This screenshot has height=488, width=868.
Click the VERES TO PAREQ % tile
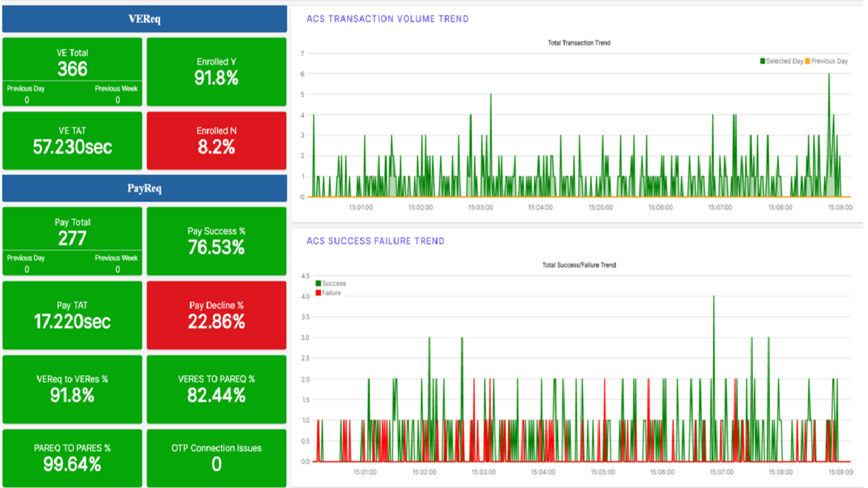pyautogui.click(x=216, y=389)
